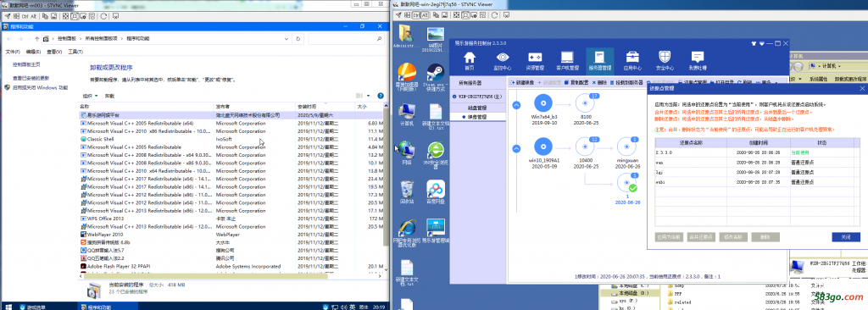Collapse the Win7x64_b3 image chain
The image size is (868, 310).
(516, 104)
